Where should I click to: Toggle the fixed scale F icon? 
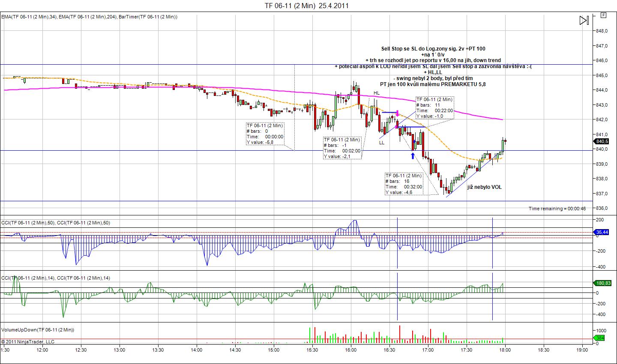point(604,15)
